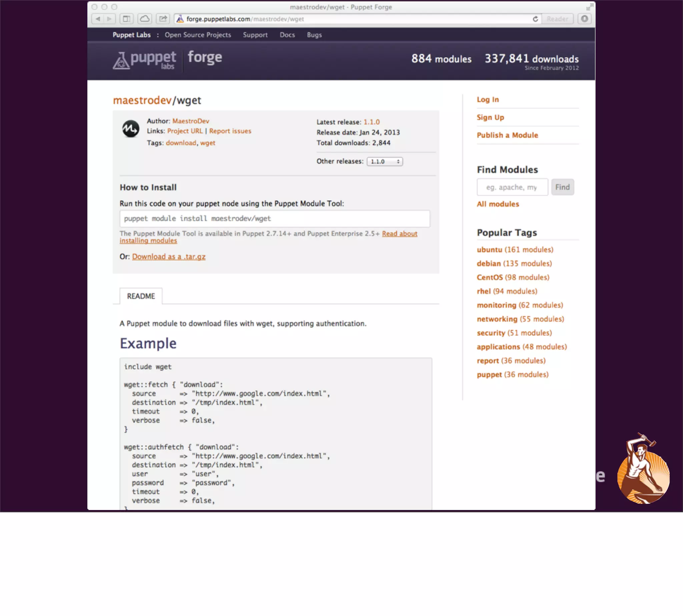The width and height of the screenshot is (683, 616).
Task: Click the browser back arrow button
Action: 97,19
